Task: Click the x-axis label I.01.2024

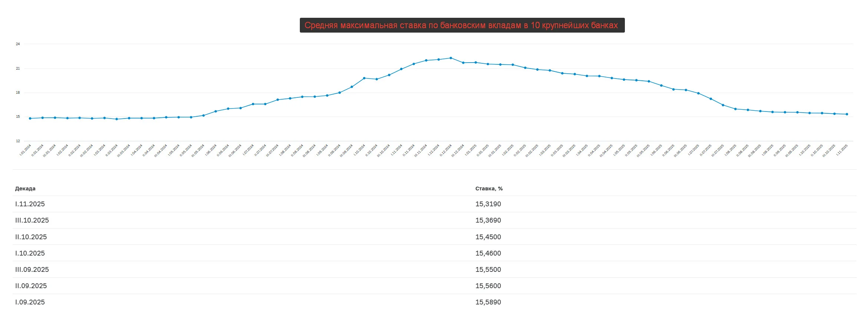Action: click(26, 150)
